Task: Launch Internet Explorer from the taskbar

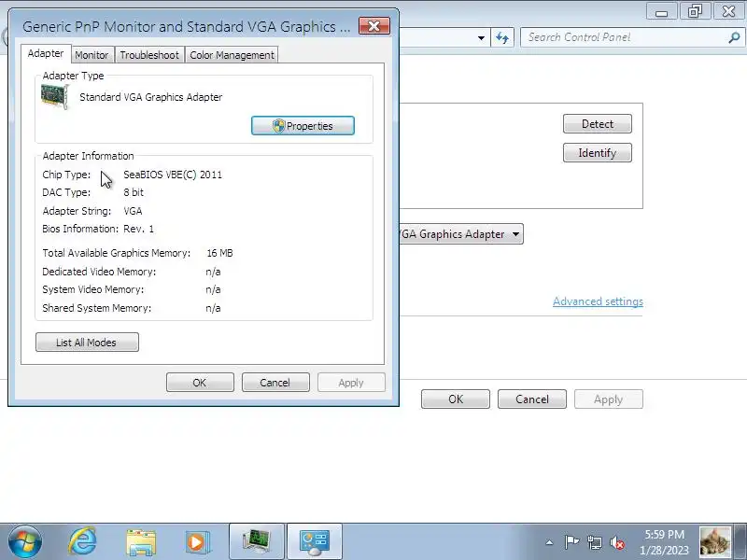Action: [x=83, y=542]
